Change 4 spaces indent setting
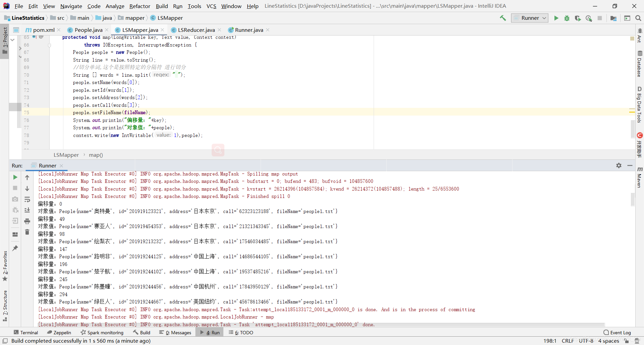This screenshot has height=345, width=644. 608,341
